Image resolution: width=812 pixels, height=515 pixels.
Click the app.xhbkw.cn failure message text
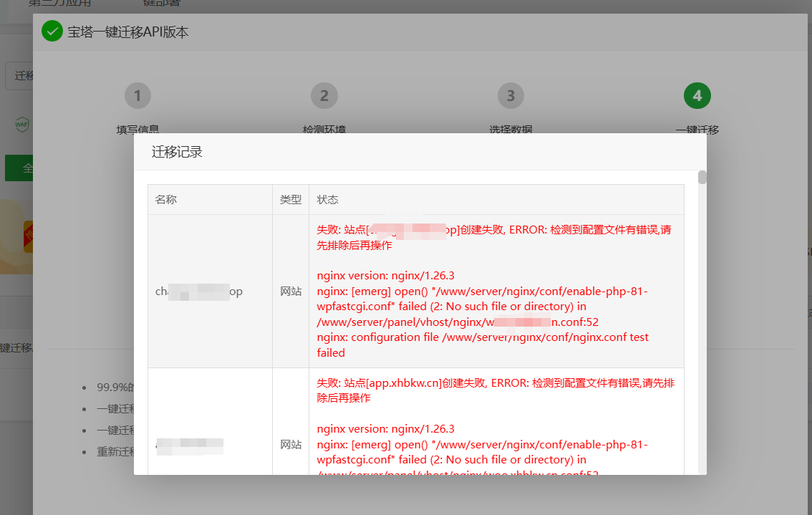496,390
